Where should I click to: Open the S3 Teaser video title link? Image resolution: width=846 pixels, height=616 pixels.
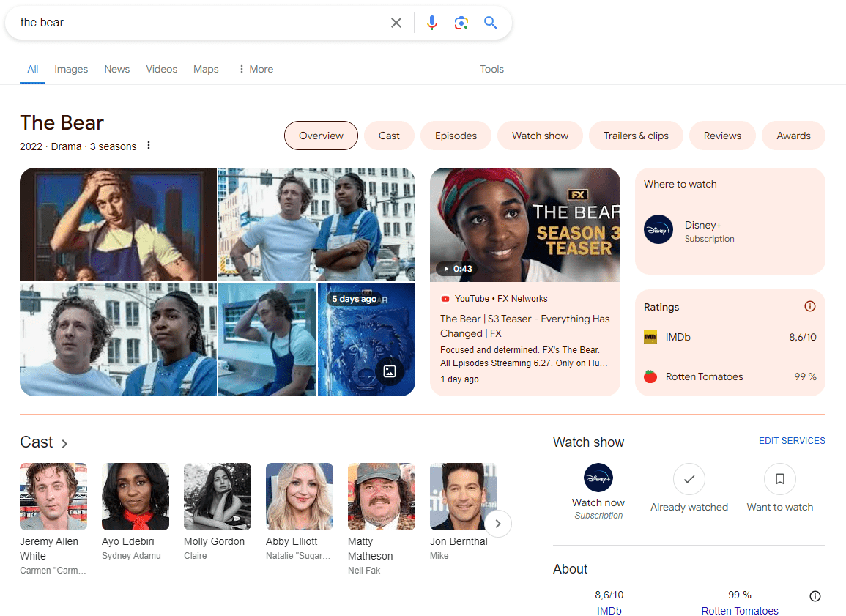(525, 326)
